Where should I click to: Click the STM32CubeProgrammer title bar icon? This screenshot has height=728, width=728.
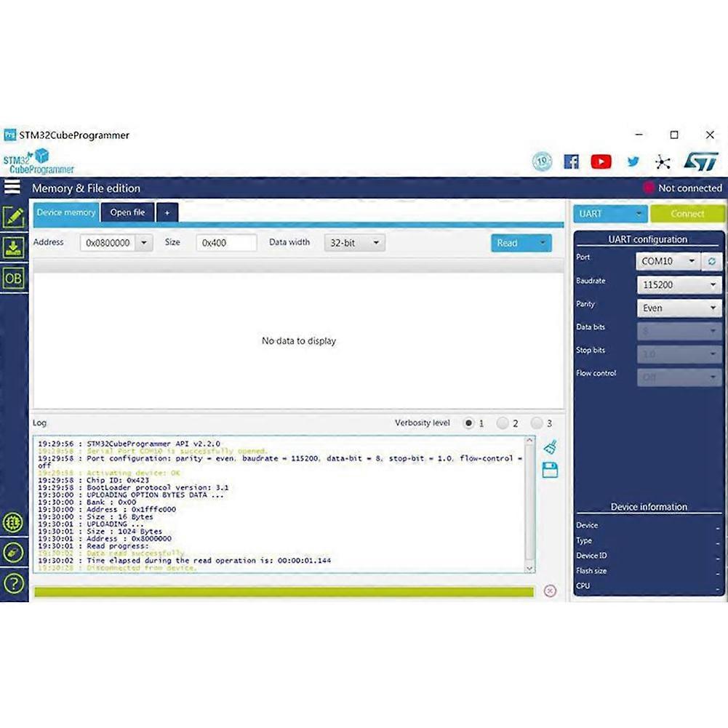9,135
